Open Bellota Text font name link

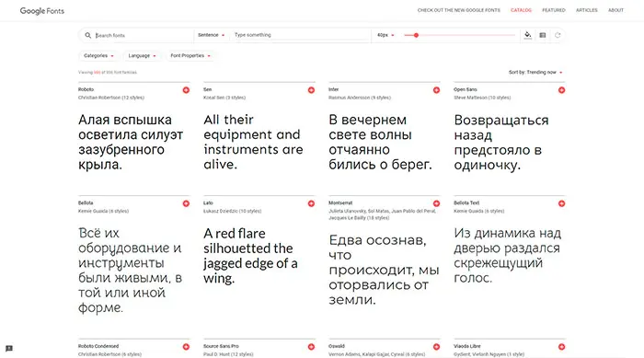click(466, 202)
